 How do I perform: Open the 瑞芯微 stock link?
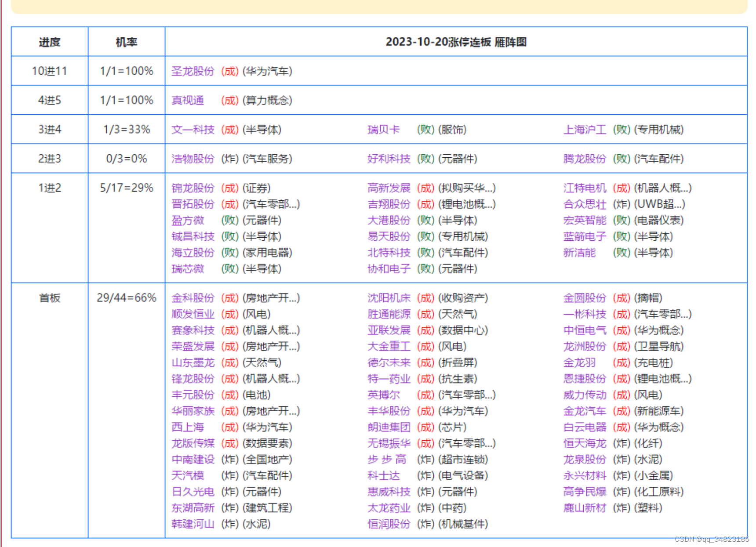click(x=188, y=269)
